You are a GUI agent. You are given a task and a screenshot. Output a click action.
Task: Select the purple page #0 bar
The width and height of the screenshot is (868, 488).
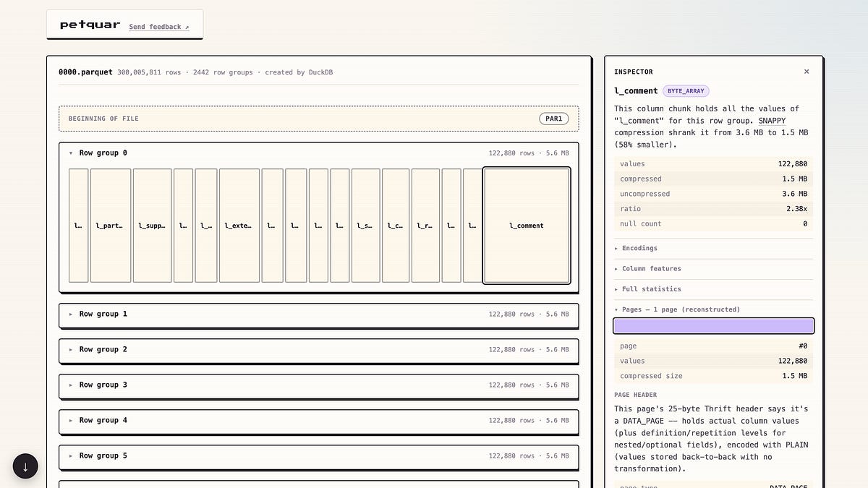pyautogui.click(x=713, y=326)
